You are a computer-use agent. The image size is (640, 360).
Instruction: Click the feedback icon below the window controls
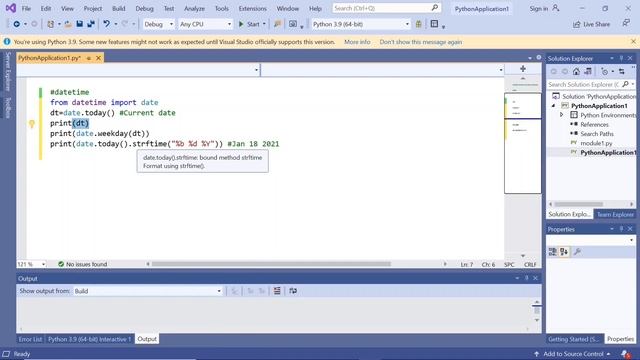pos(626,23)
